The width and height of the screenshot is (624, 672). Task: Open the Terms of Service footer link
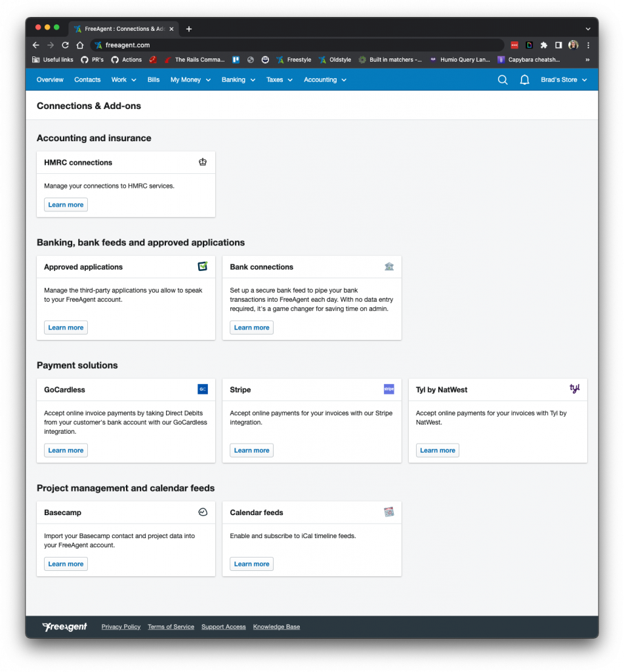(x=171, y=627)
